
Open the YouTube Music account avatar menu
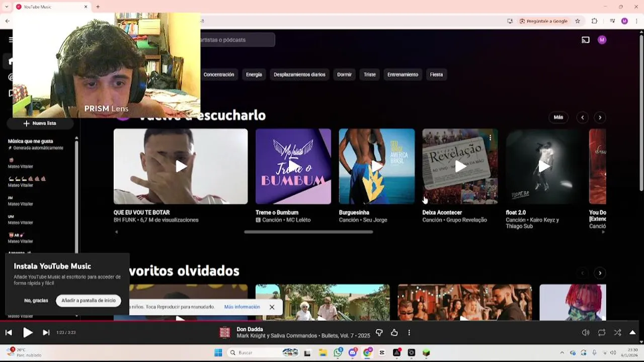[x=602, y=40]
